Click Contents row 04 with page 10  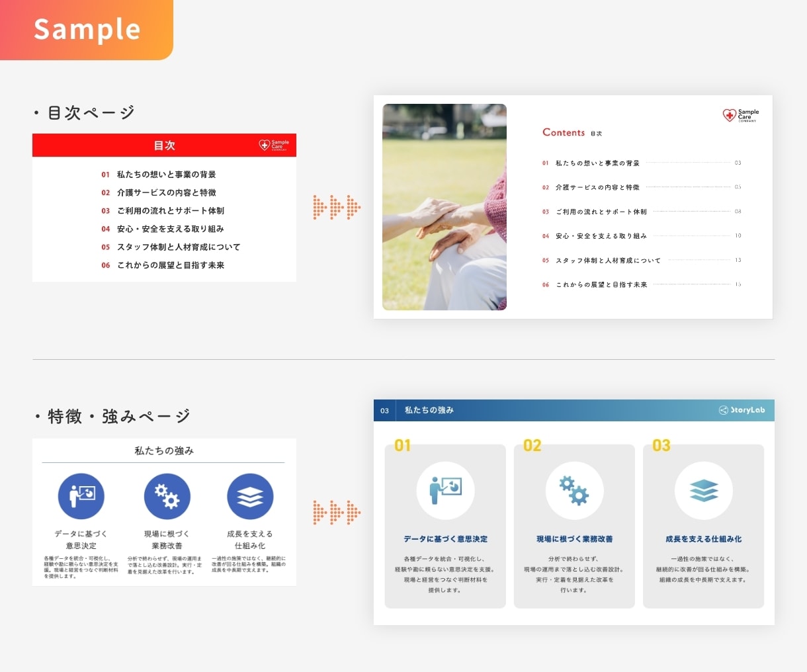click(642, 235)
